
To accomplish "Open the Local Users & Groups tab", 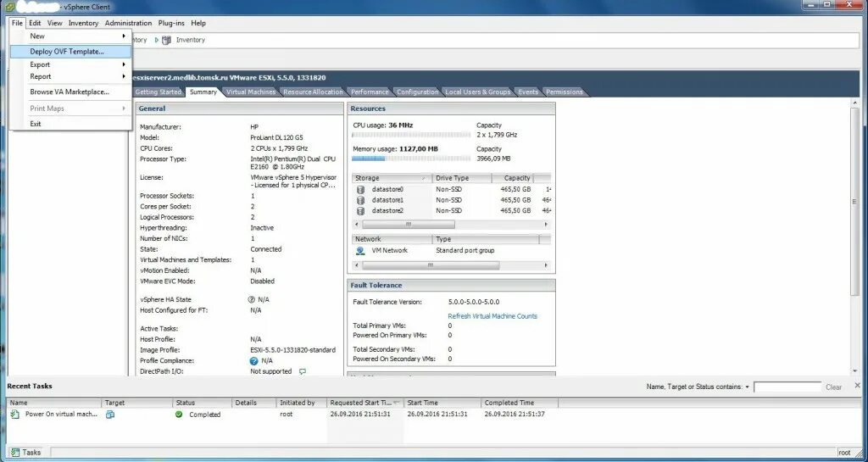I will click(x=478, y=92).
